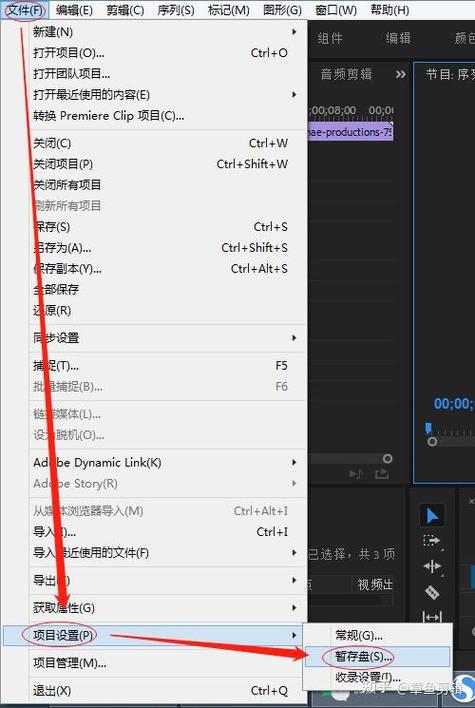Switch to the 音频剪辑 panel tab
This screenshot has width=475, height=708.
346,74
